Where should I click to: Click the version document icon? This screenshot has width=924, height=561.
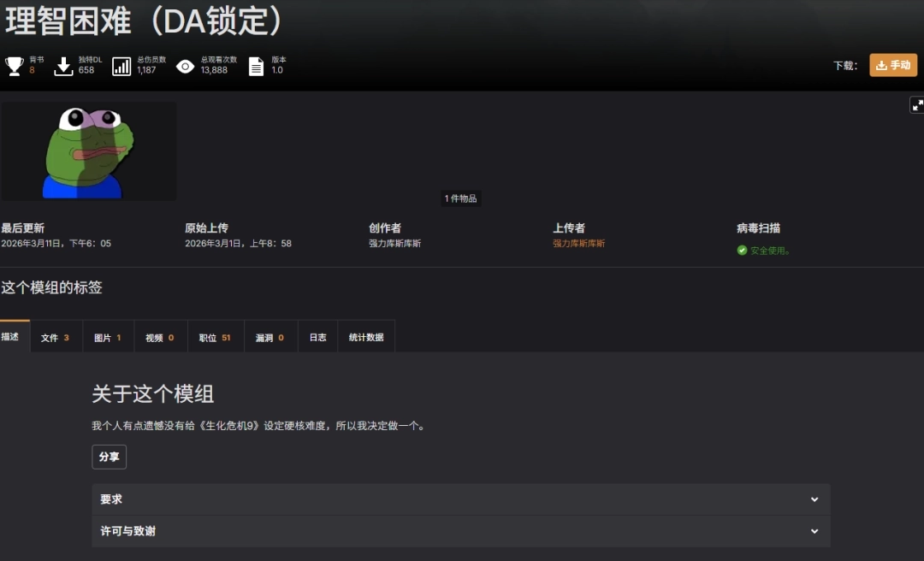(x=256, y=66)
